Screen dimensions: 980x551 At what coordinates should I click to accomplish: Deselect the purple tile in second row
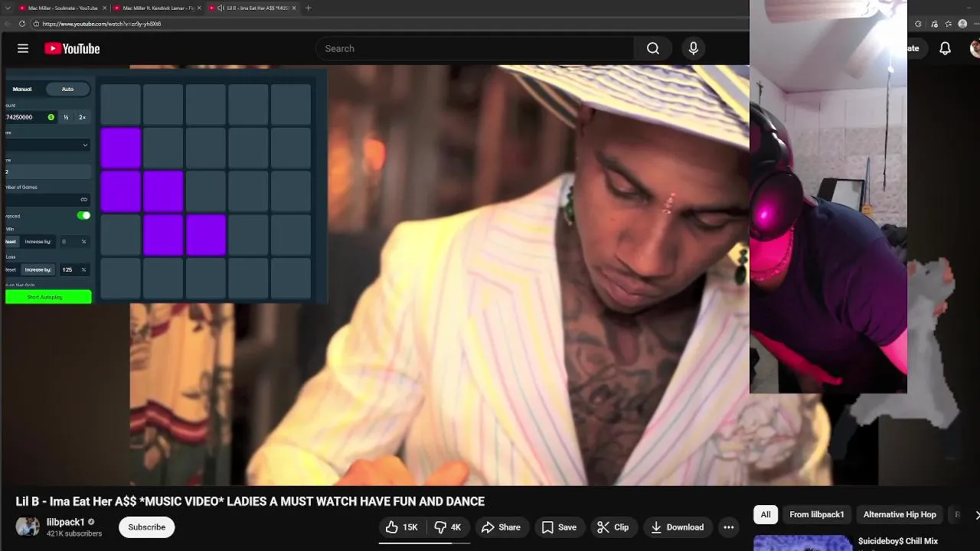point(121,148)
